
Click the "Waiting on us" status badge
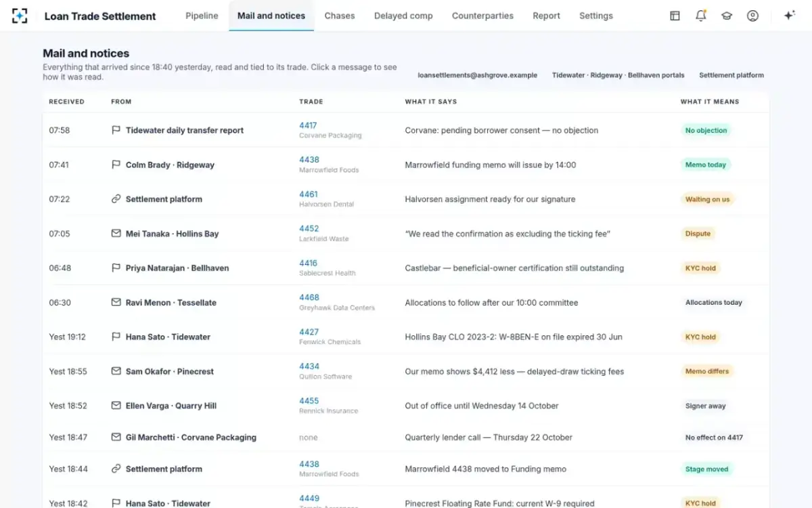(708, 199)
